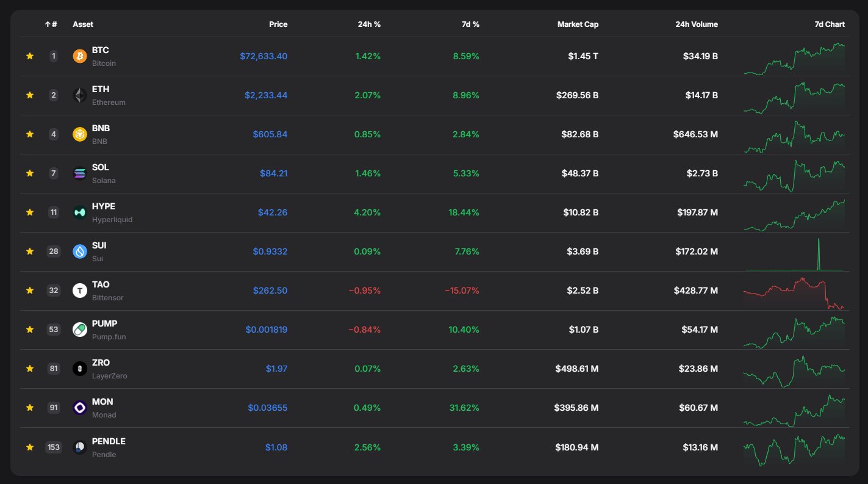Open the HYPE 7d chart thumbnail

(x=794, y=213)
